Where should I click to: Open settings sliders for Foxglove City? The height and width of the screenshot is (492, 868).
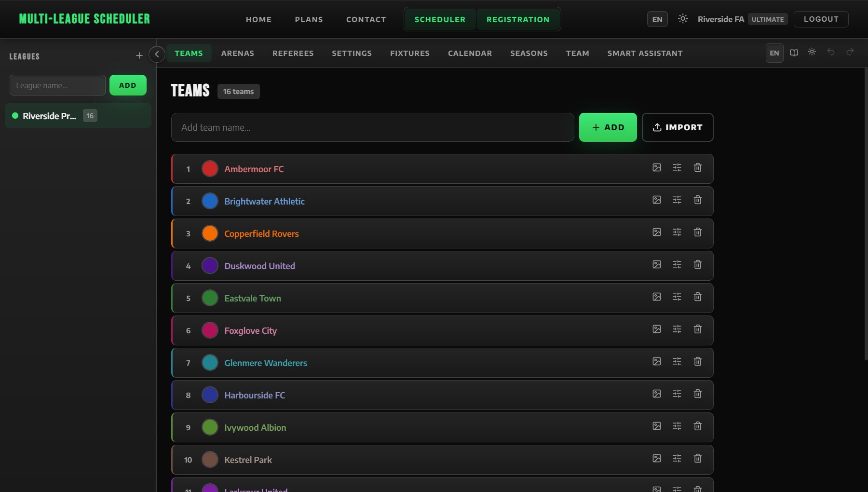[x=677, y=329]
